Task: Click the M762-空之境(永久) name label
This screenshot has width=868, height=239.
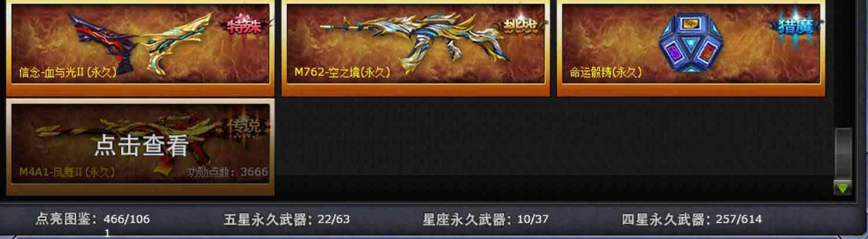Action: point(343,73)
